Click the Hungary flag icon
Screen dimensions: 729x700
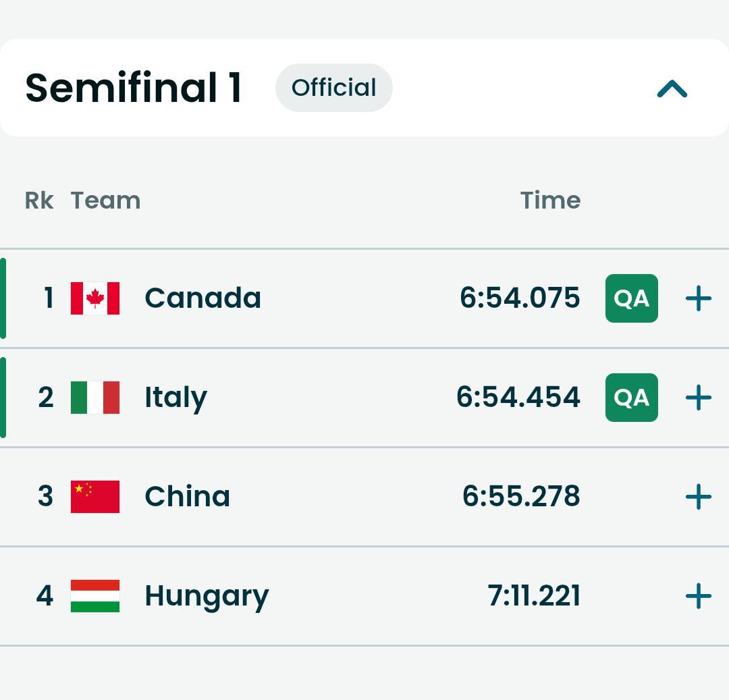95,596
